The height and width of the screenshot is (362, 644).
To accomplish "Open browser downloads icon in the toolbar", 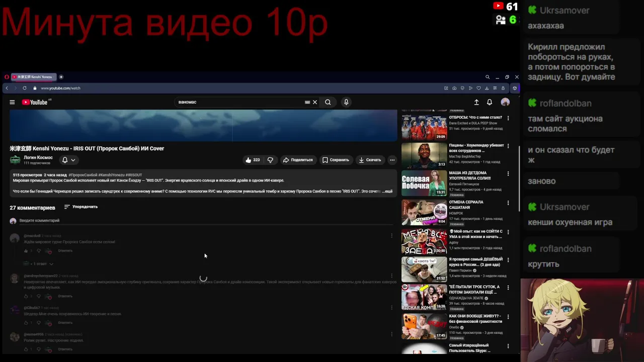I will tap(487, 88).
